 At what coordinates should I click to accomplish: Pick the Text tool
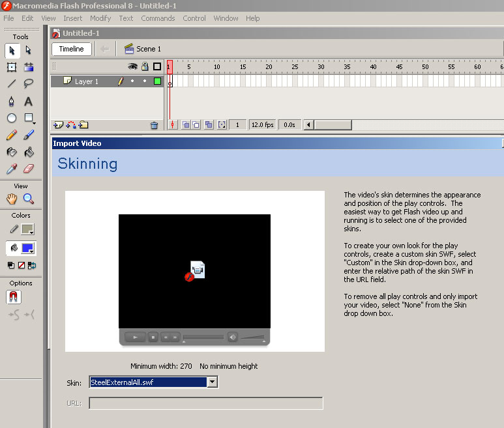tap(28, 101)
